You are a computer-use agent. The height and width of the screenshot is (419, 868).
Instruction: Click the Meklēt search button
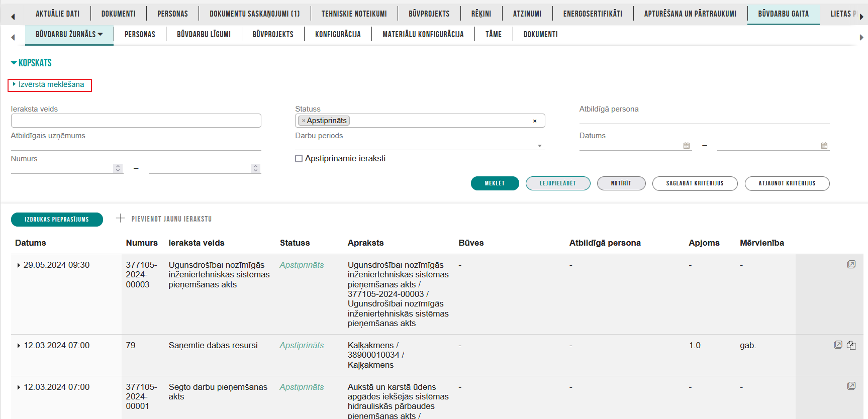pyautogui.click(x=495, y=183)
